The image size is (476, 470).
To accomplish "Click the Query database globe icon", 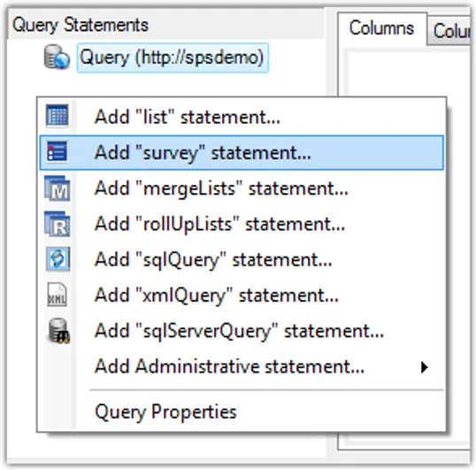I will [x=57, y=57].
